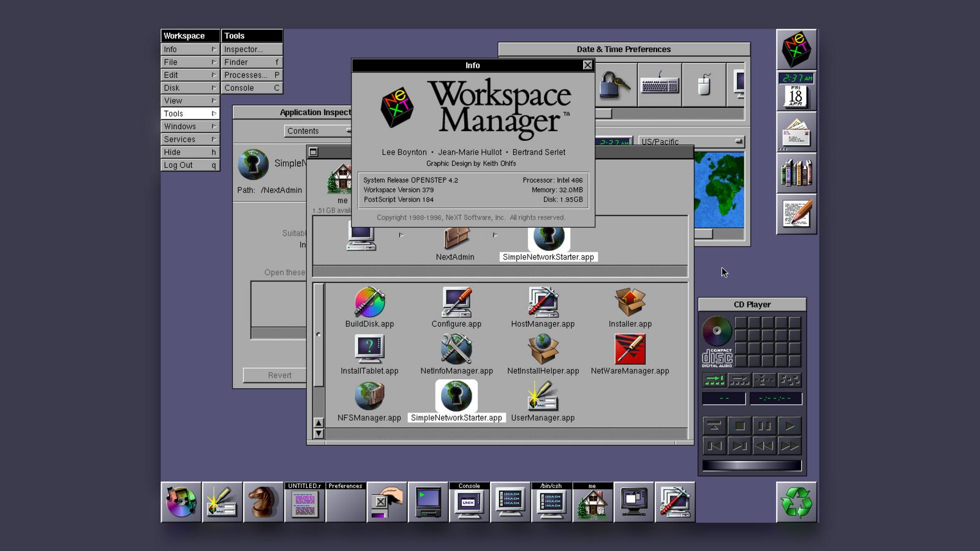Expand the Info submenu in Workspace menu
The width and height of the screenshot is (980, 551).
(x=190, y=49)
